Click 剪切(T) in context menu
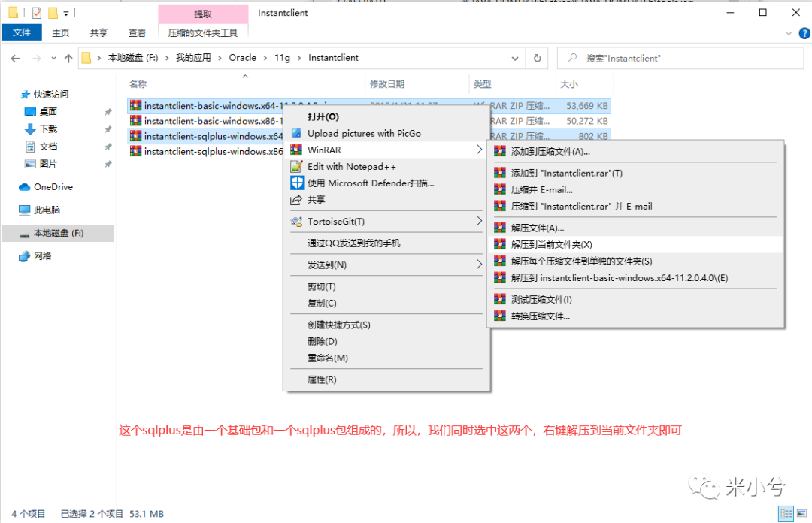 click(x=386, y=286)
